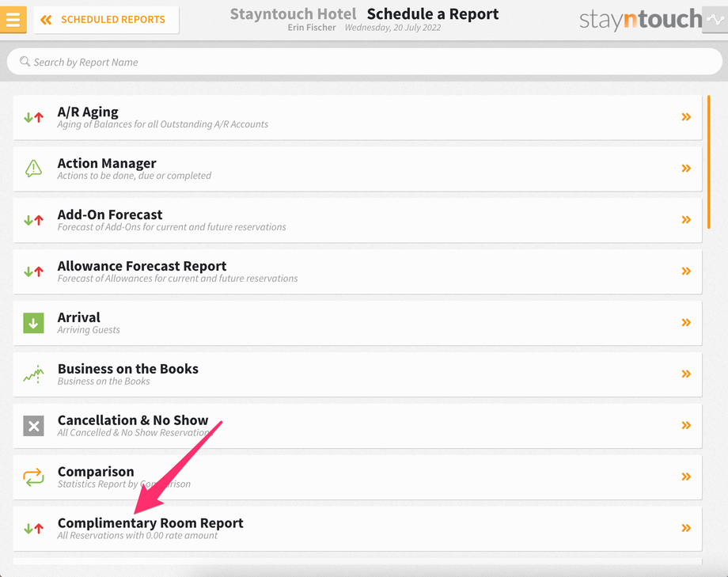Select the A/R Aging report title
The width and height of the screenshot is (728, 577).
(88, 112)
